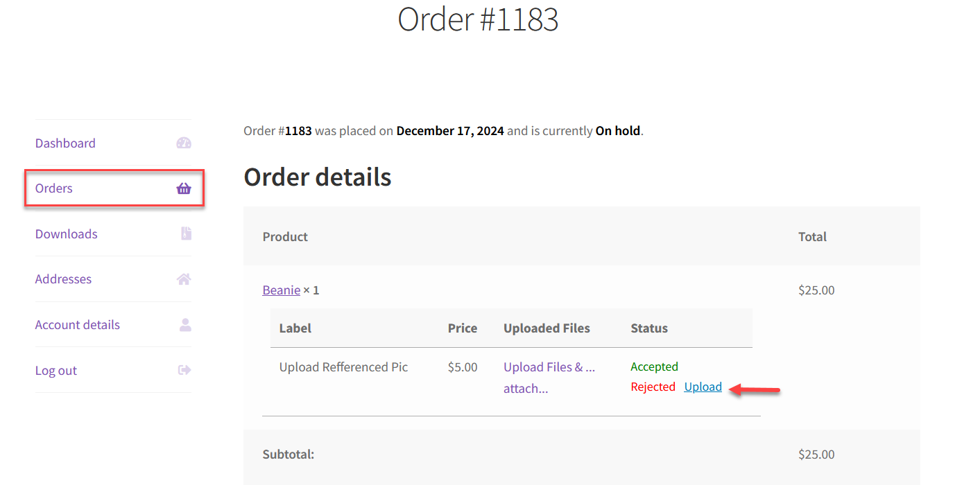Open the Downloads section
980x485 pixels.
66,234
